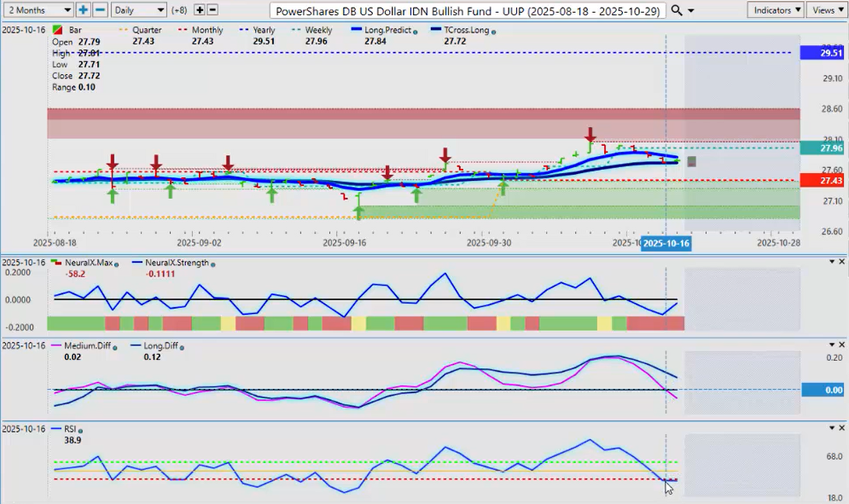Image resolution: width=849 pixels, height=504 pixels.
Task: Toggle the Long.Predict line settings dot
Action: (x=415, y=31)
